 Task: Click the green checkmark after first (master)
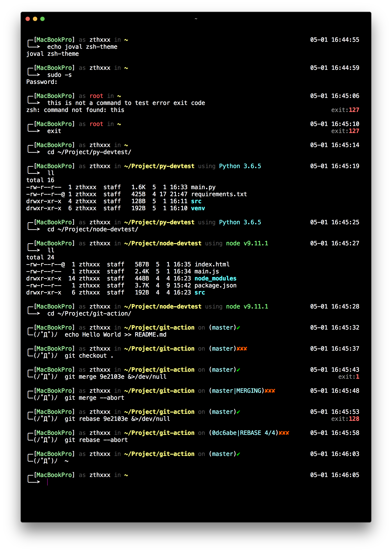238,328
